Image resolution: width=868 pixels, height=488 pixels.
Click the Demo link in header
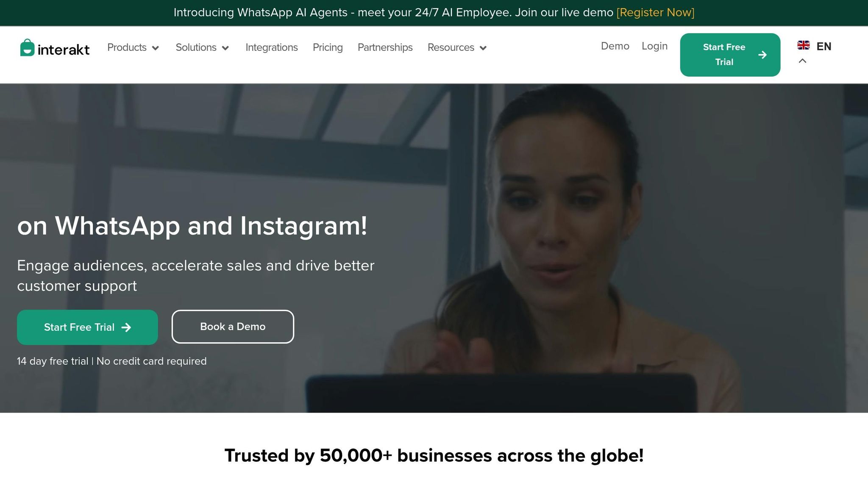(615, 46)
